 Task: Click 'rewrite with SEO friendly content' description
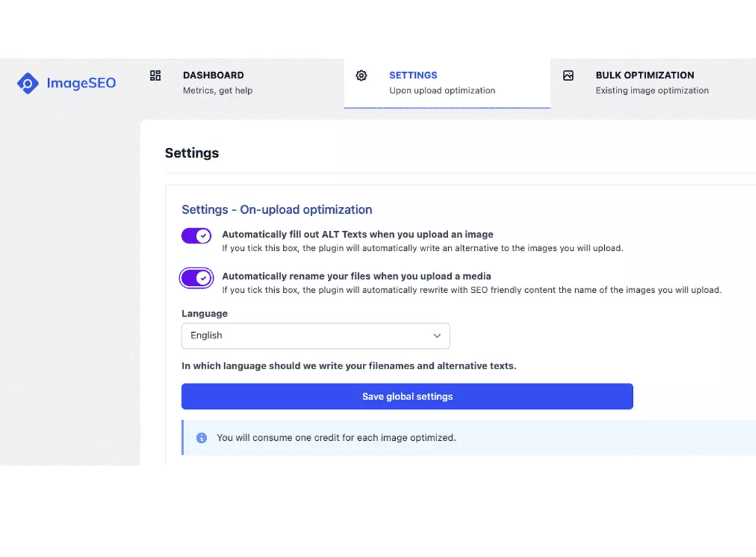(471, 290)
